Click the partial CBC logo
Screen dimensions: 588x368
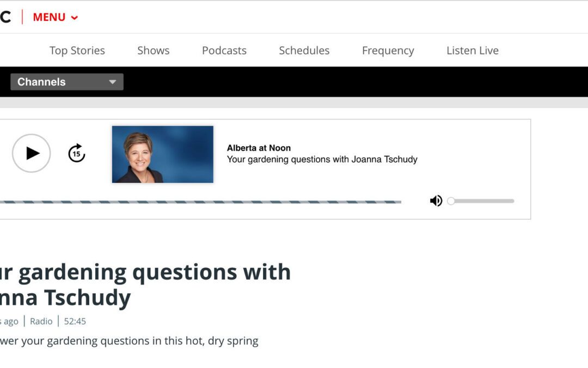tap(5, 17)
